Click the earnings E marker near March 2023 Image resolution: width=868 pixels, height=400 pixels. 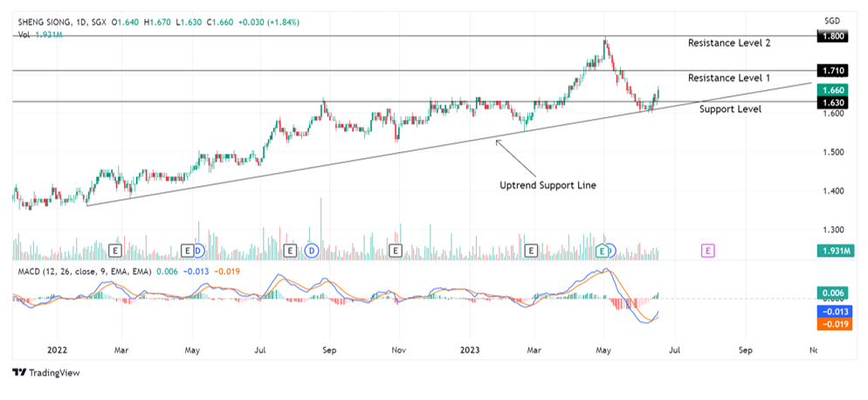coord(532,251)
